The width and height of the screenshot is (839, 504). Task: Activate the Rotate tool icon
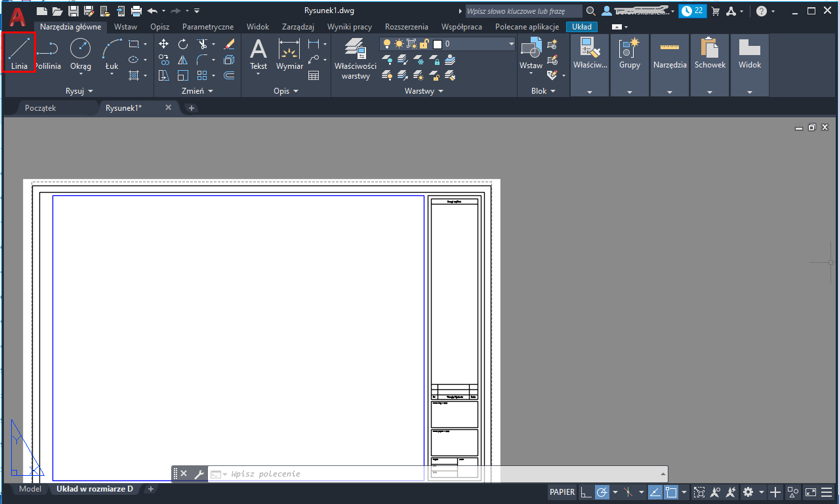[183, 45]
